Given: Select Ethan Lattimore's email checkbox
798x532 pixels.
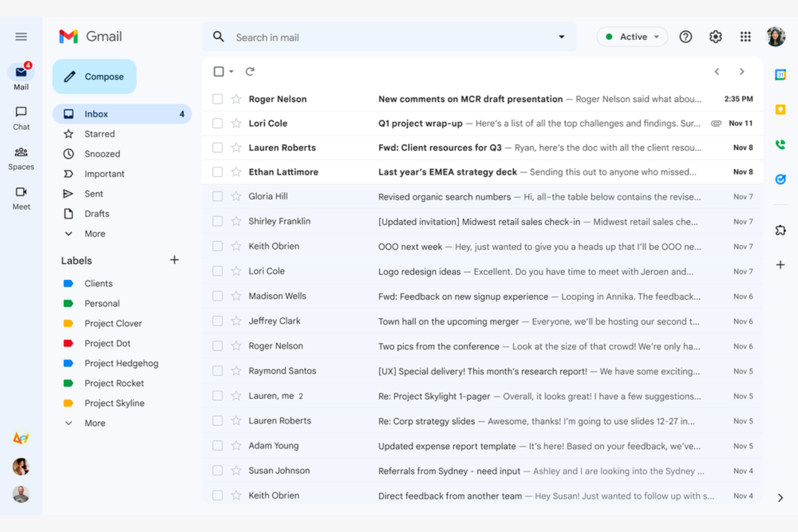Looking at the screenshot, I should pos(217,171).
